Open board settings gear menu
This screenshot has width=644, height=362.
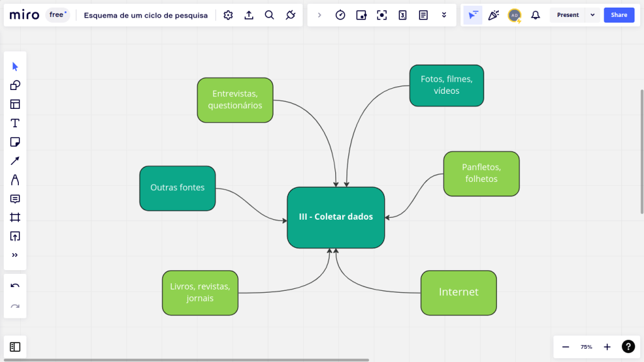228,15
